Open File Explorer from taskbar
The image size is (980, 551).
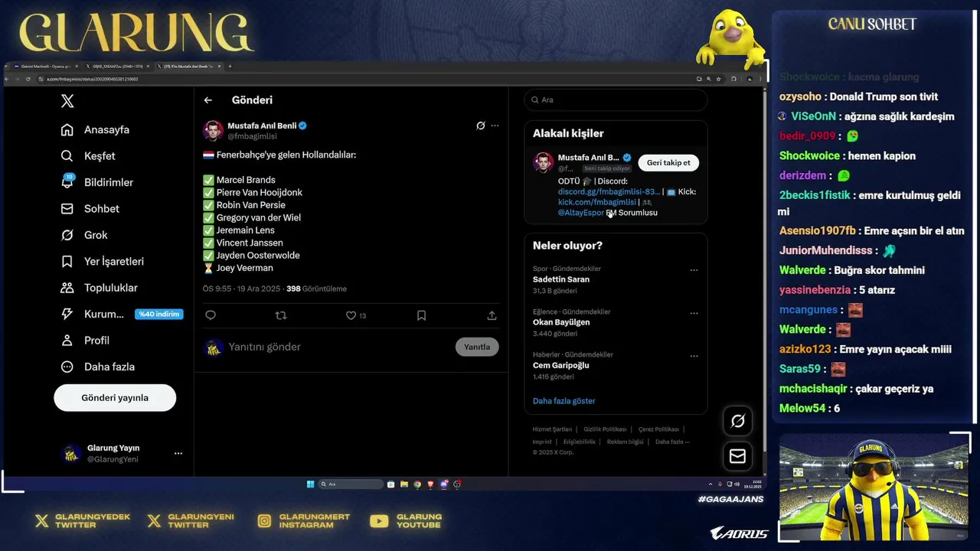pos(404,484)
